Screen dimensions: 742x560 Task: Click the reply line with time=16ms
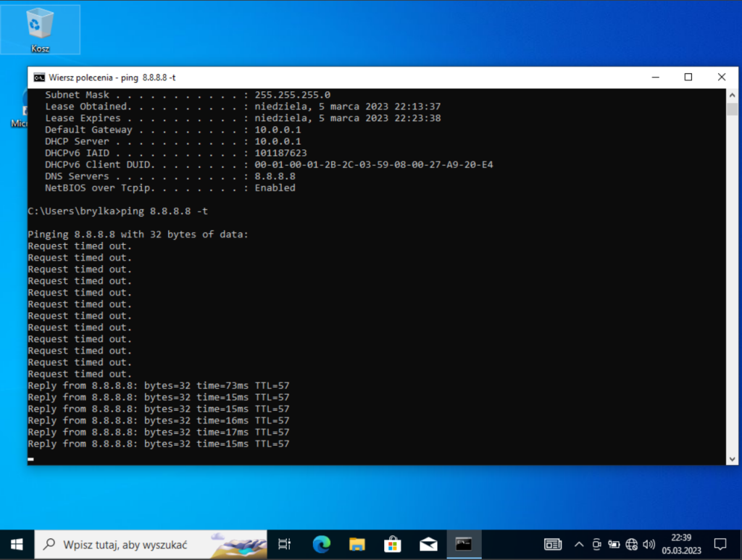(159, 420)
